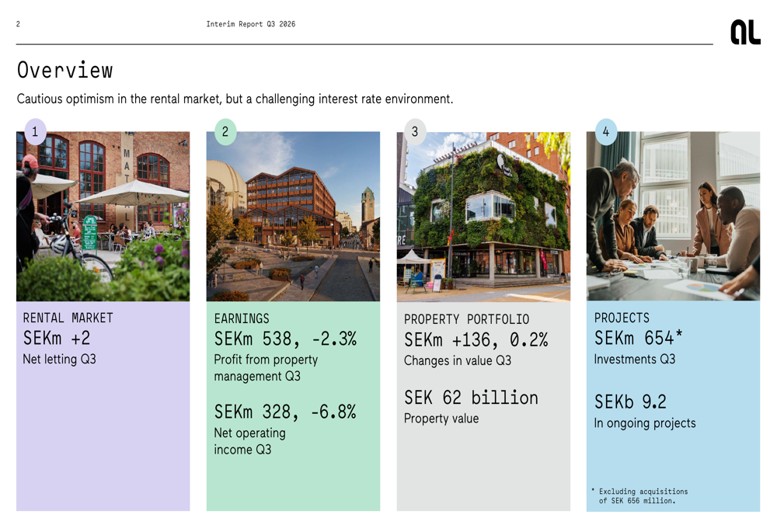This screenshot has width=777, height=532.
Task: Click 'Profit from property management Q3' label
Action: pyautogui.click(x=266, y=368)
